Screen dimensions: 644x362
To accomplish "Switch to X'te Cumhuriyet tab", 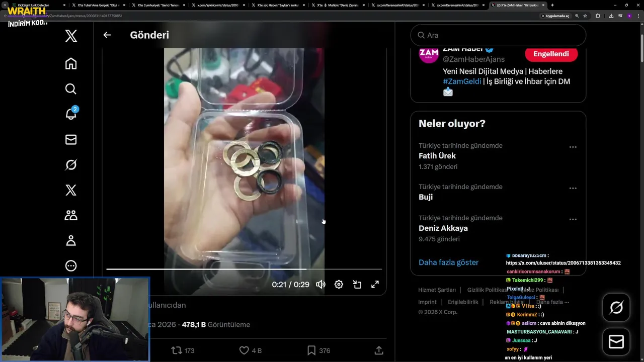I will point(159,5).
